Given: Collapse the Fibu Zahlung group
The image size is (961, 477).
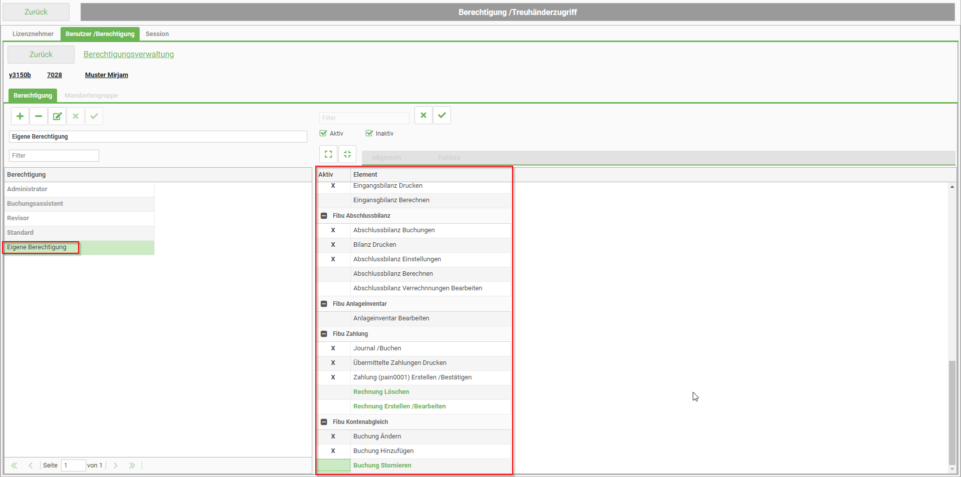Looking at the screenshot, I should 324,334.
